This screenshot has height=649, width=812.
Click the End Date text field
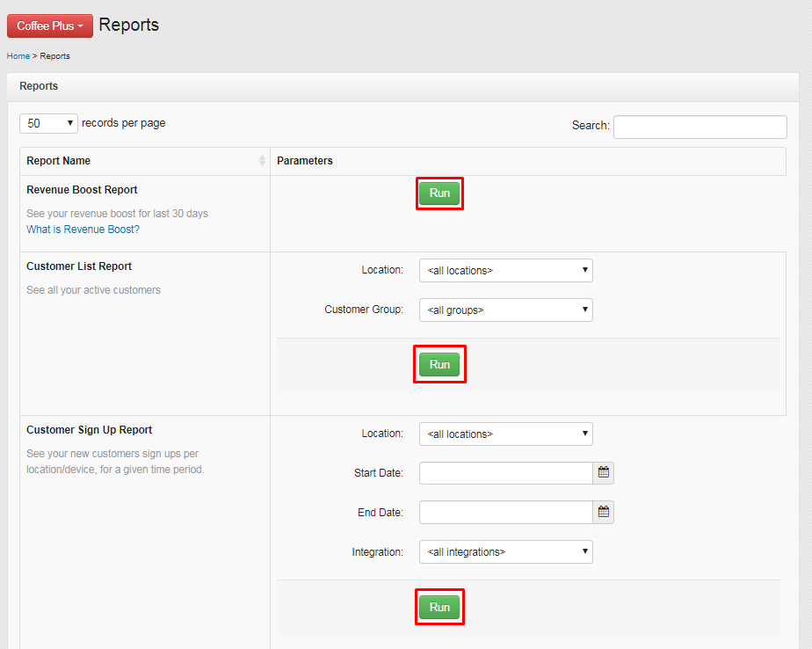pyautogui.click(x=505, y=512)
